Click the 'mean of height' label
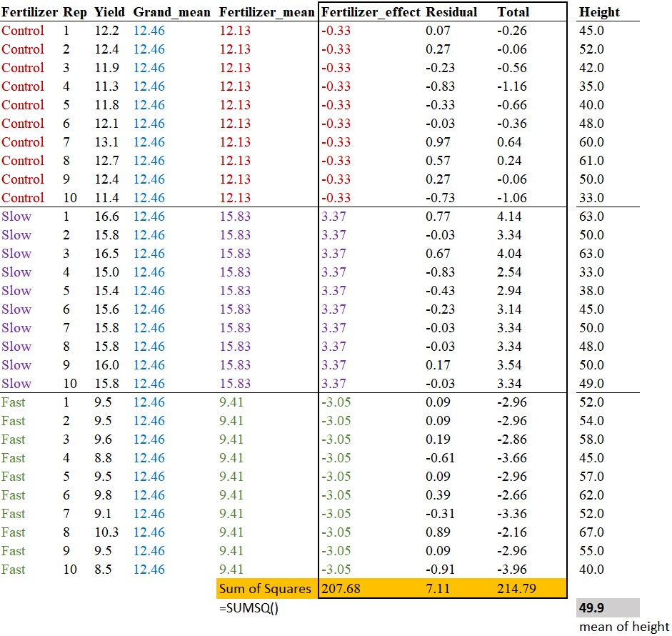The image size is (672, 636). [x=623, y=627]
